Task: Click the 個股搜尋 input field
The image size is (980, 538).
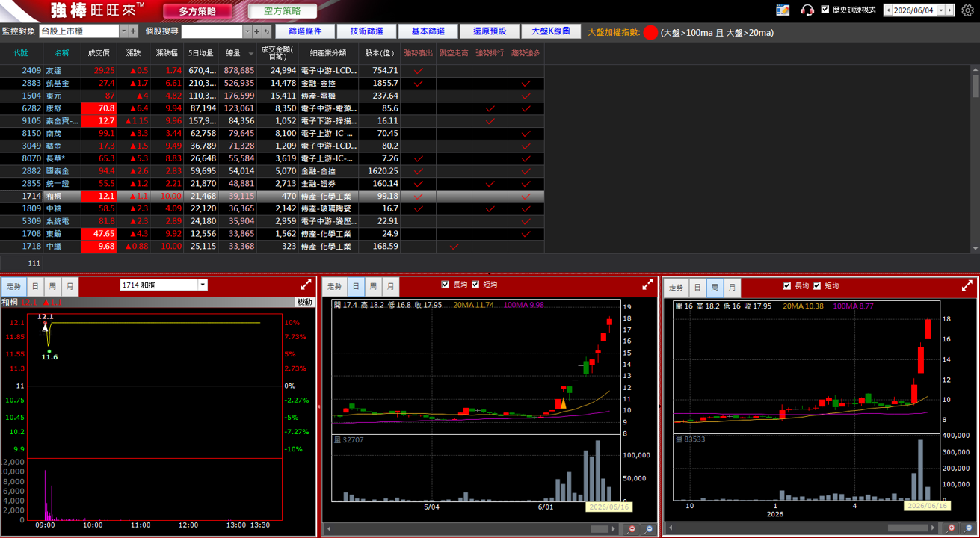Action: (x=212, y=31)
